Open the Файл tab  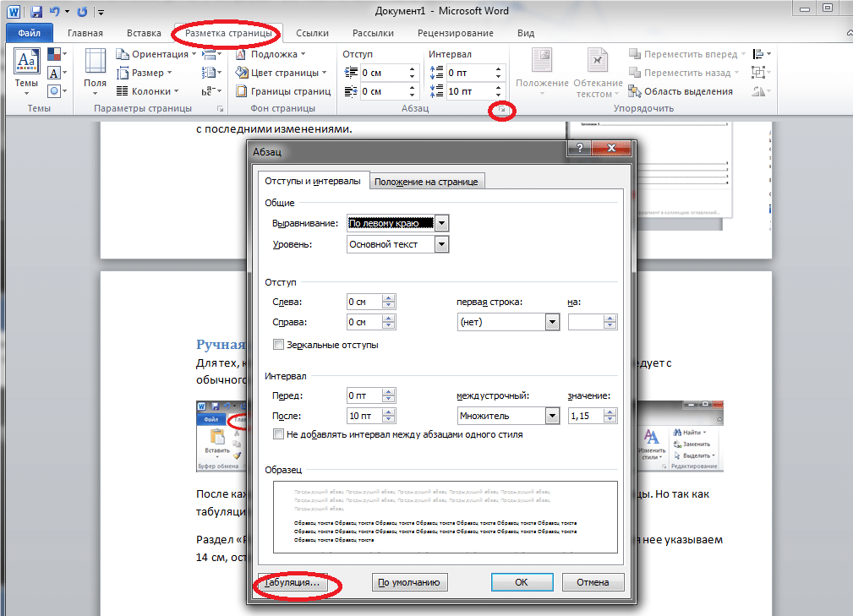30,33
